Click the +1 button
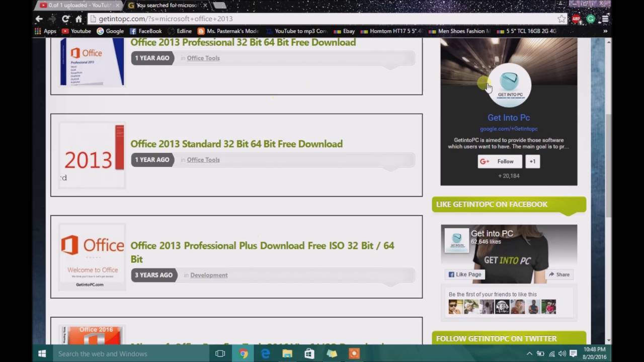 tap(533, 161)
